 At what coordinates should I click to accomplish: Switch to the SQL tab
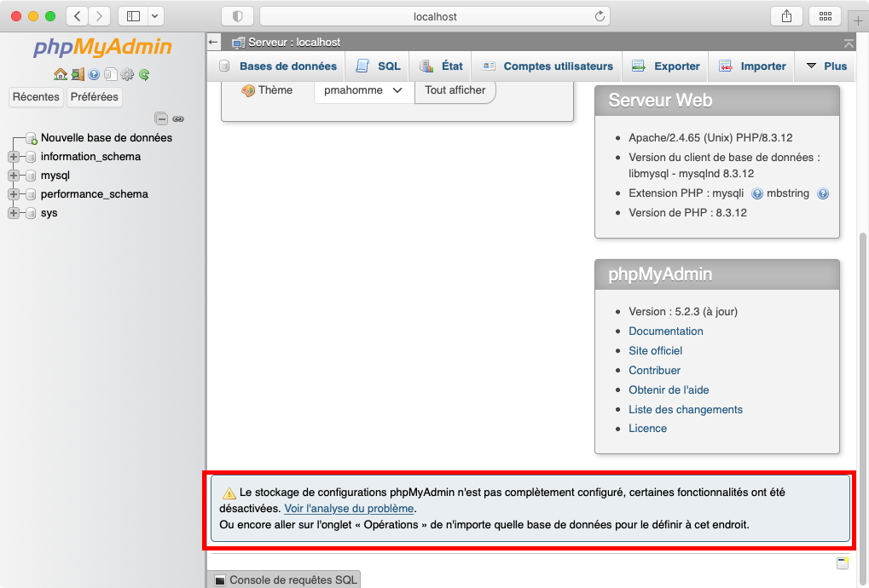tap(378, 66)
